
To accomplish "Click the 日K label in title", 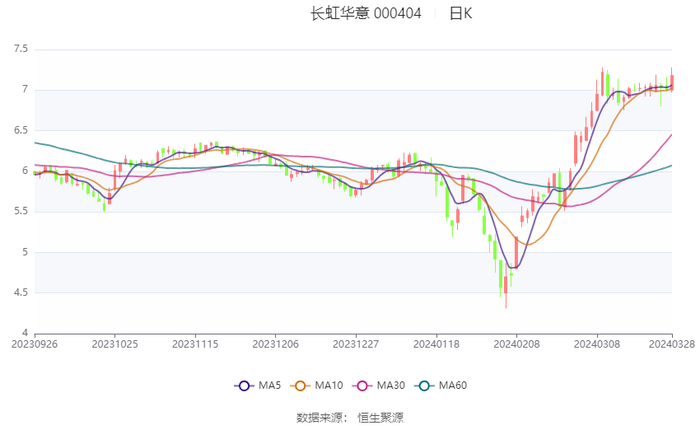I will pos(460,13).
